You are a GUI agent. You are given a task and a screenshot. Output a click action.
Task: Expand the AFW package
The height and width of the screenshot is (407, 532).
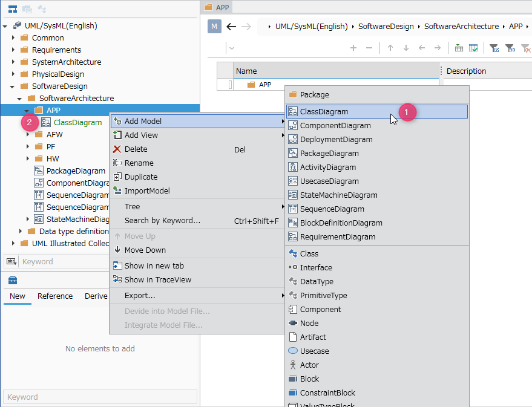[x=27, y=134]
